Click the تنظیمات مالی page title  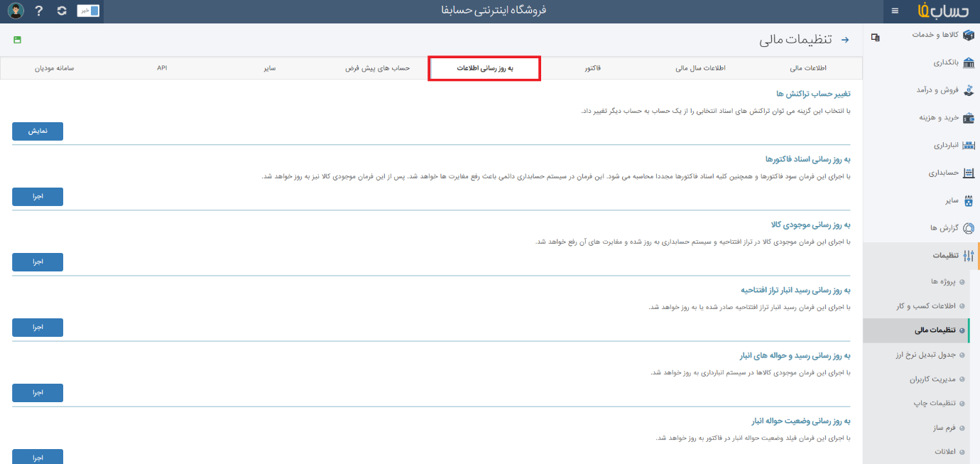[x=796, y=41]
